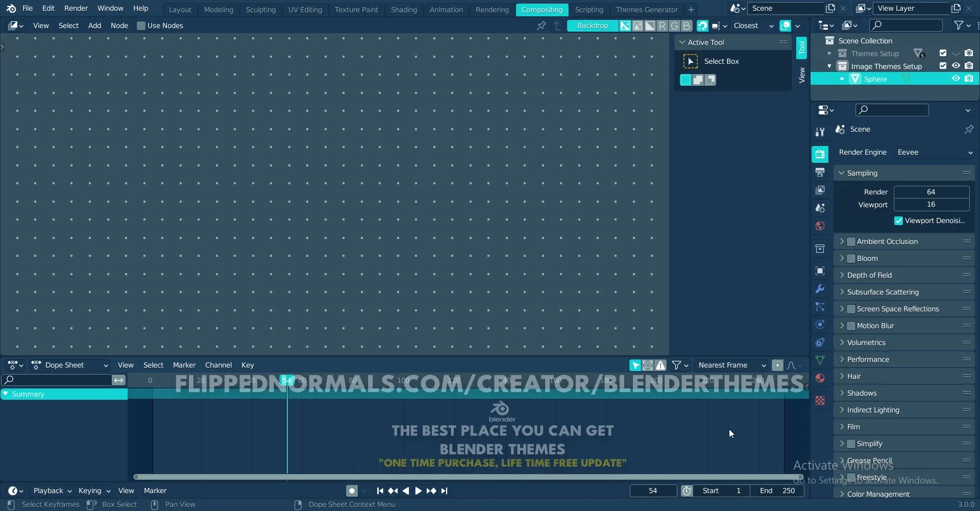Enable Use Nodes checkbox
Screen dimensions: 980x511
[141, 26]
